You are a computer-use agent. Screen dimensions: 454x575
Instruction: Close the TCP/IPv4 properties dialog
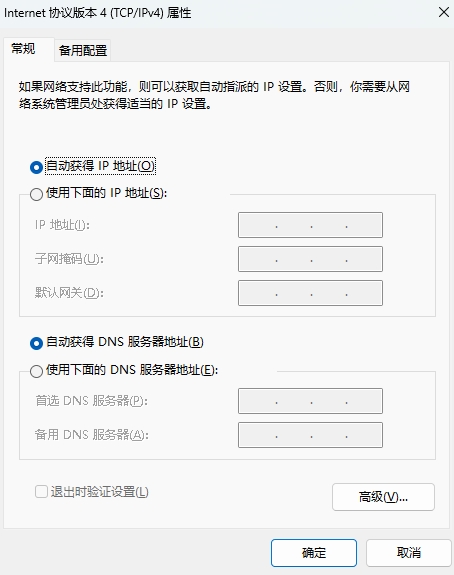click(x=444, y=12)
